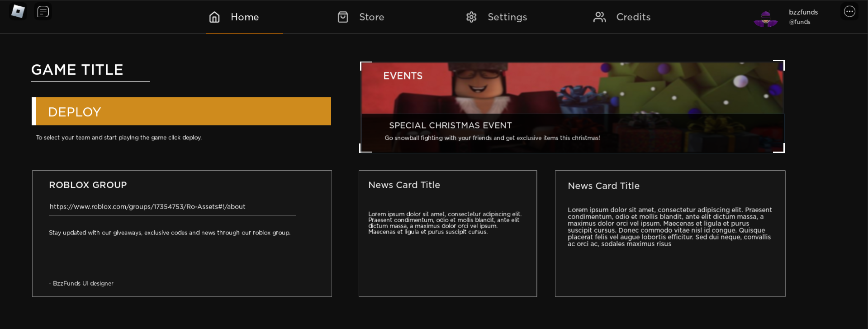Click the ROBLOX GROUP heading
This screenshot has width=868, height=329.
(x=88, y=185)
